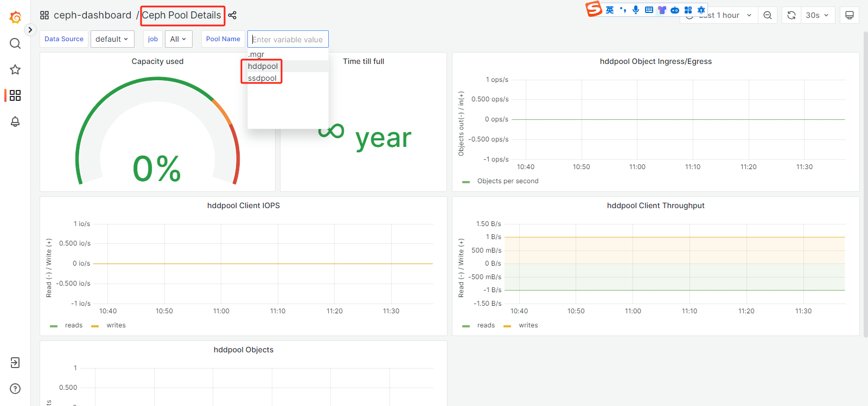Refresh the dashboard with the circular arrows
The image size is (868, 406).
pos(792,15)
